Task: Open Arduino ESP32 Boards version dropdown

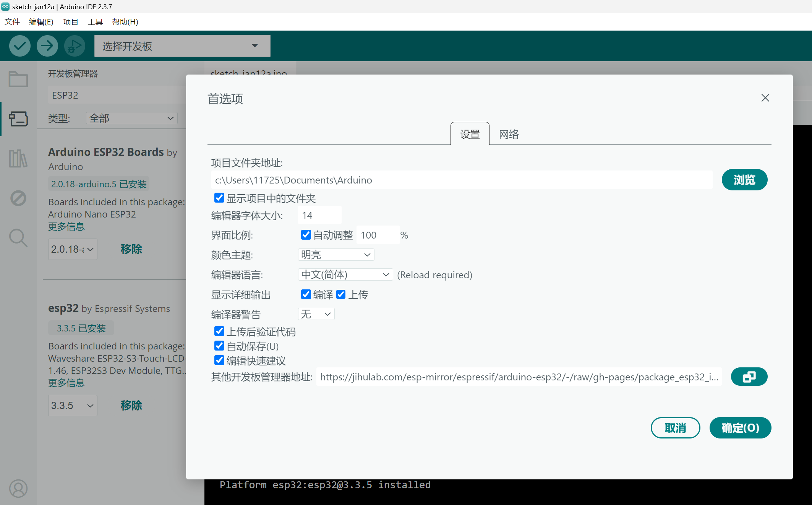Action: (73, 249)
